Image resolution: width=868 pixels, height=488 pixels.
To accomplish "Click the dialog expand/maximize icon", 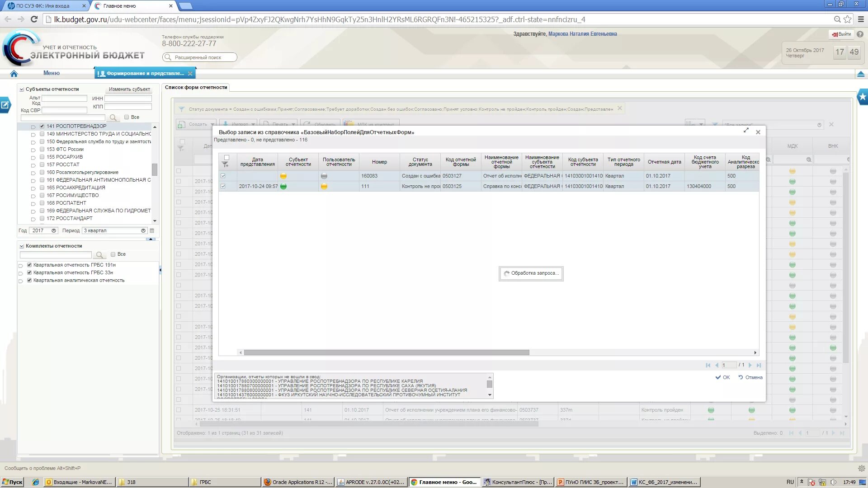I will tap(746, 131).
